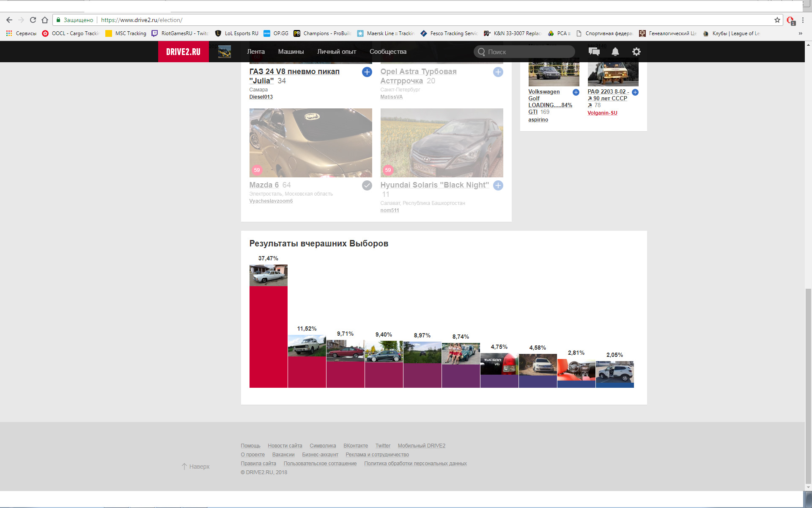Expand hidden bookmarks with chevron
Image resolution: width=812 pixels, height=508 pixels.
800,33
